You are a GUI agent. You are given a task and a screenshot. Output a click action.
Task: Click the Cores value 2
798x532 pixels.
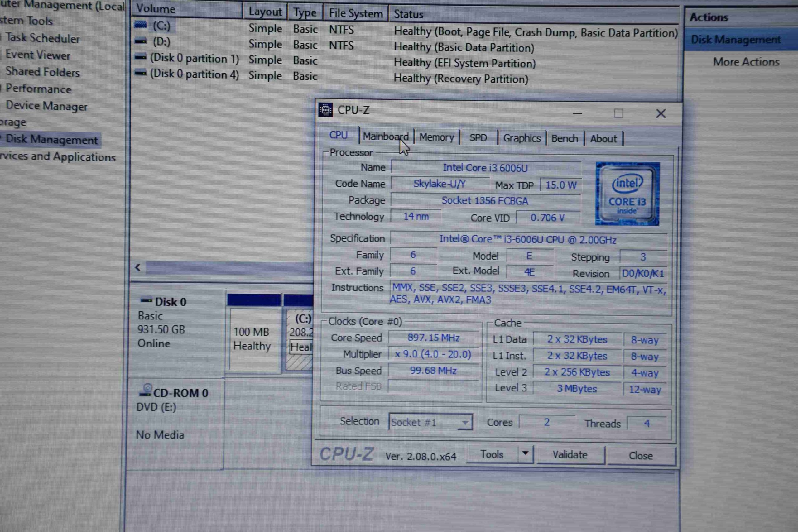pyautogui.click(x=546, y=422)
